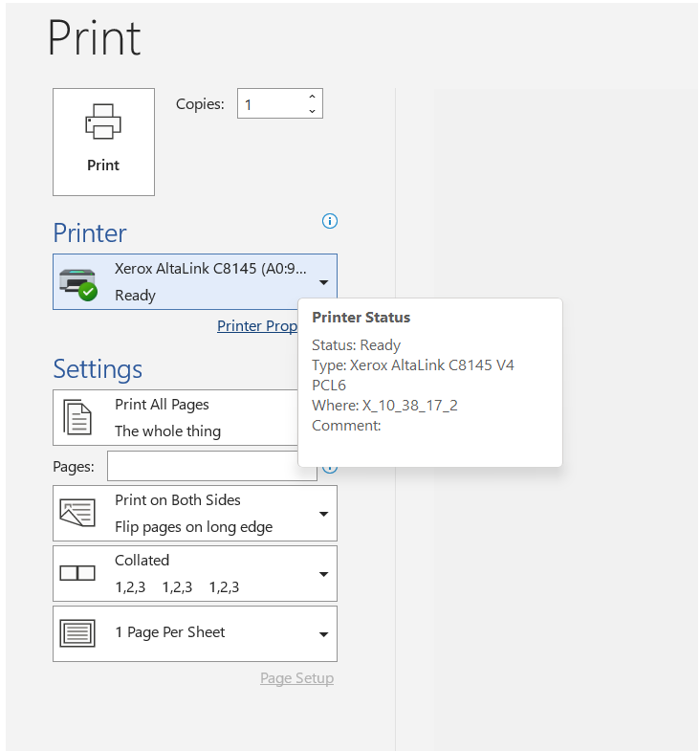This screenshot has height=751, width=700.
Task: Click the 1 Page Per Sheet icon
Action: click(77, 632)
